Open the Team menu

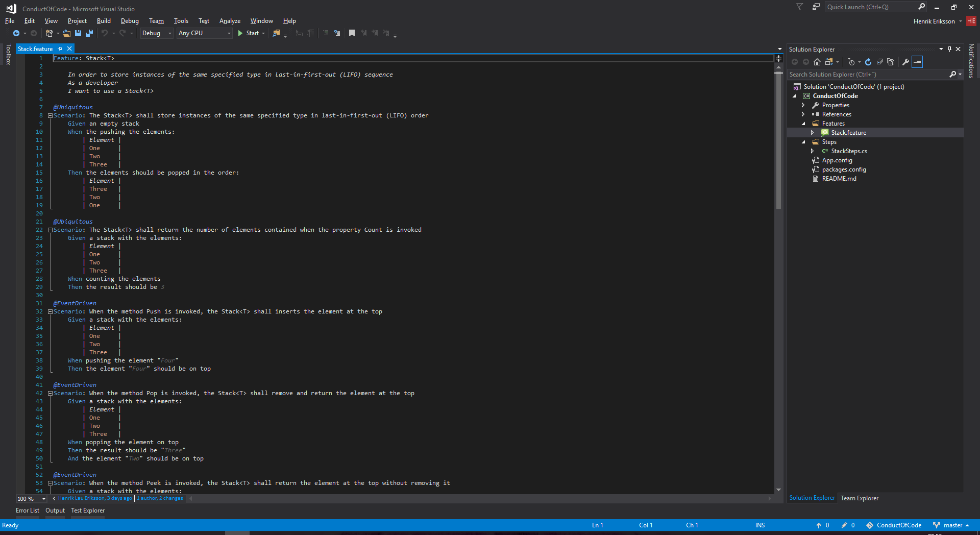[156, 21]
